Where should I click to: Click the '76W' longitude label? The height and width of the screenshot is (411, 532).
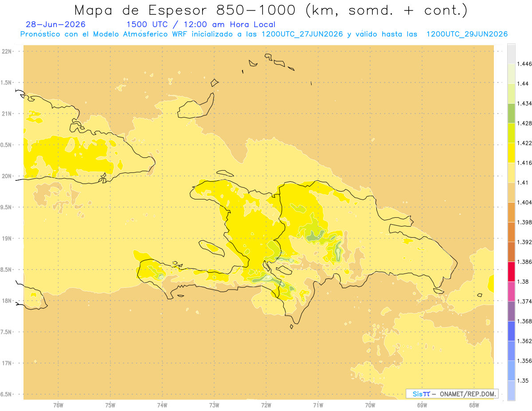(58, 405)
